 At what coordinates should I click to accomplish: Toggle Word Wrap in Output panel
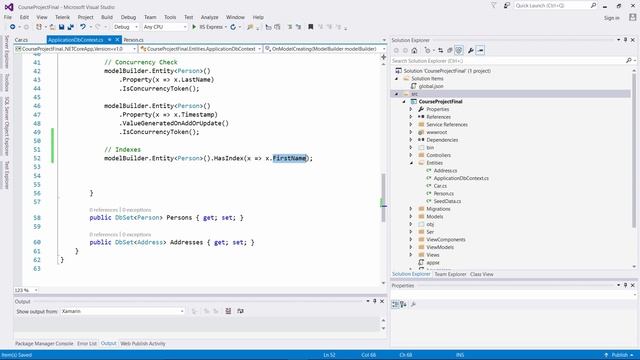tap(240, 311)
